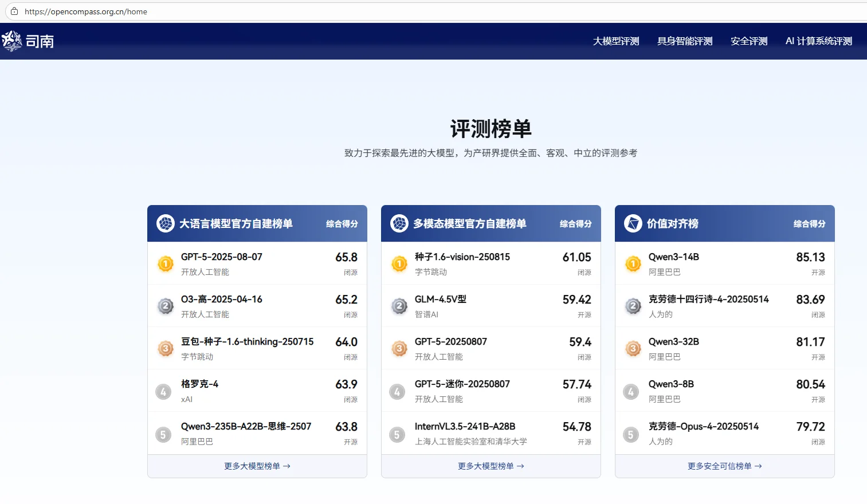This screenshot has height=504, width=867.
Task: Click the gold medal badge beside GPT-5-2025-08-07
Action: pos(164,263)
